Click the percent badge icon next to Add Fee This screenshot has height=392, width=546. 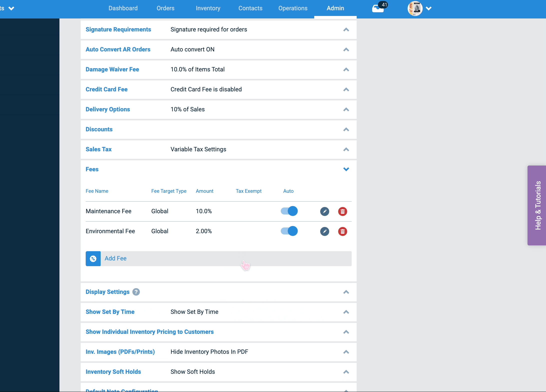click(93, 259)
